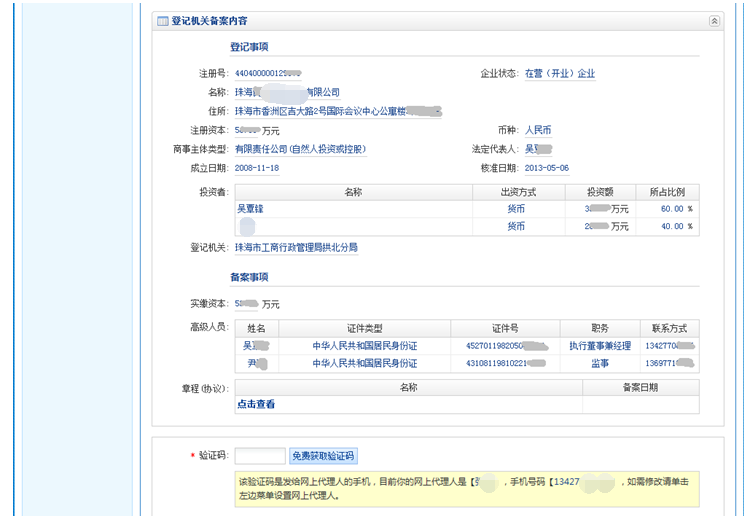This screenshot has width=751, height=521.
Task: Open the 点击查看 link under 章程
Action: pos(256,405)
